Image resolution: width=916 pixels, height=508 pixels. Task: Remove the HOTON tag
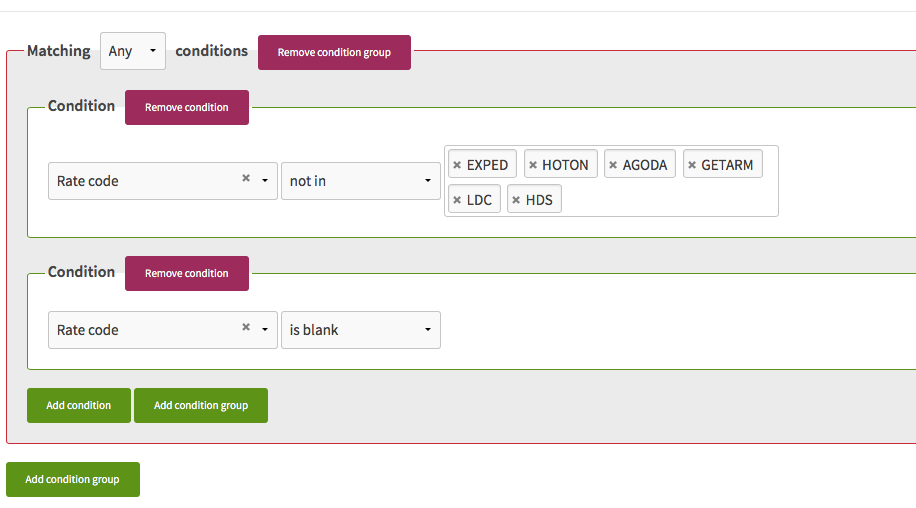point(533,165)
